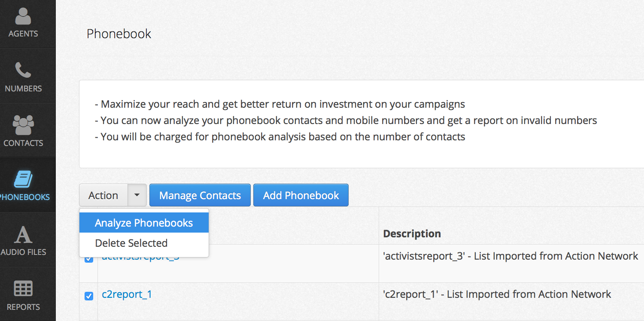Image resolution: width=644 pixels, height=321 pixels.
Task: Open Contacts group icon in sidebar
Action: 23,125
